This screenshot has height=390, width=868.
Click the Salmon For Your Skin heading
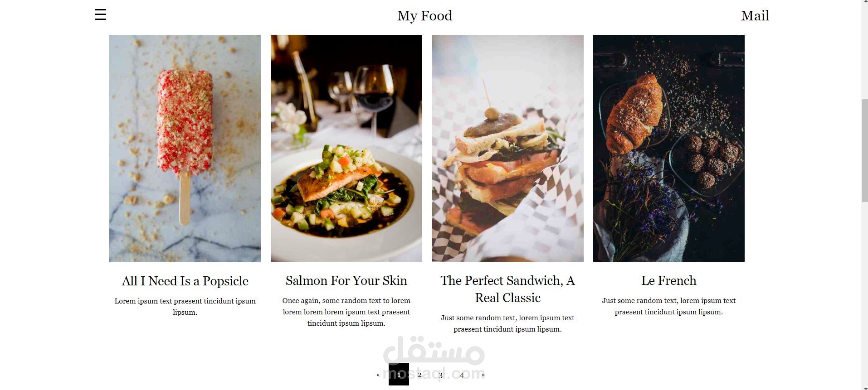point(346,280)
